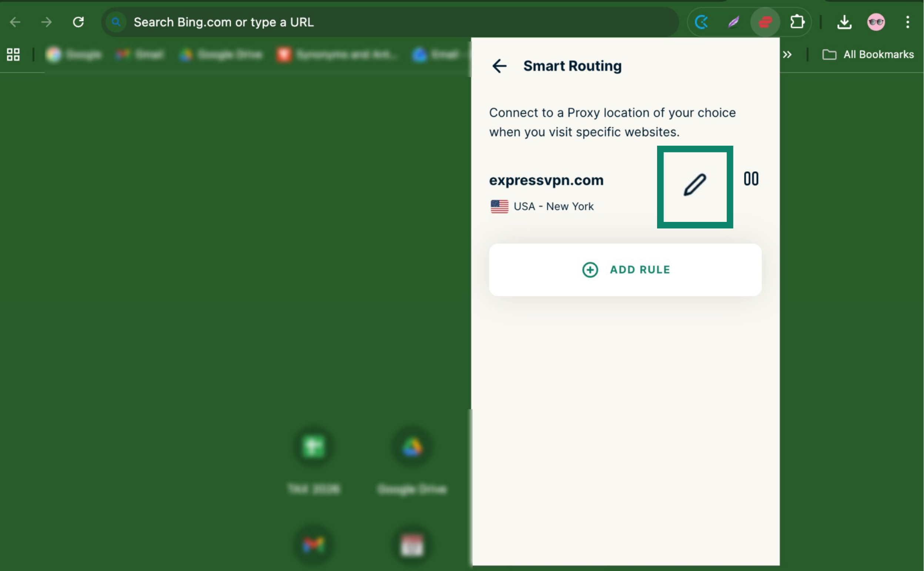
Task: Click the purple feather extension icon
Action: click(733, 22)
